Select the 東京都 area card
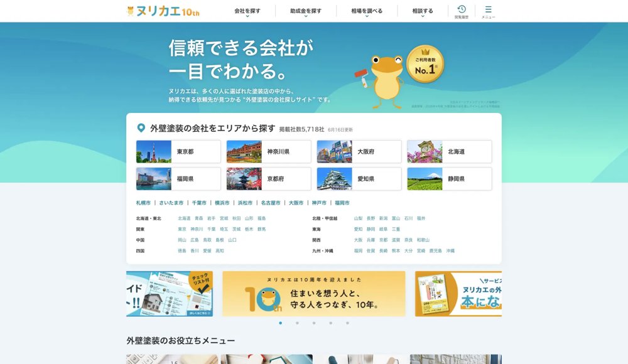628x364 pixels. 178,151
